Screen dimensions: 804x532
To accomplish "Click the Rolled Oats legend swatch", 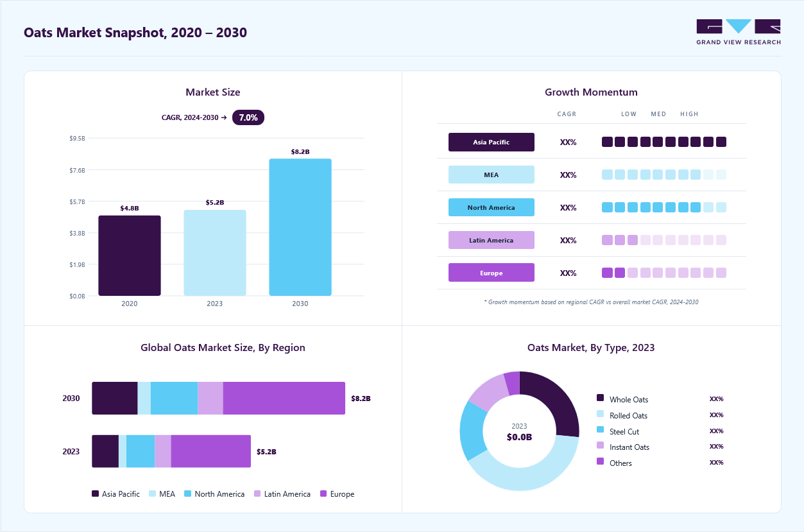I will 601,414.
